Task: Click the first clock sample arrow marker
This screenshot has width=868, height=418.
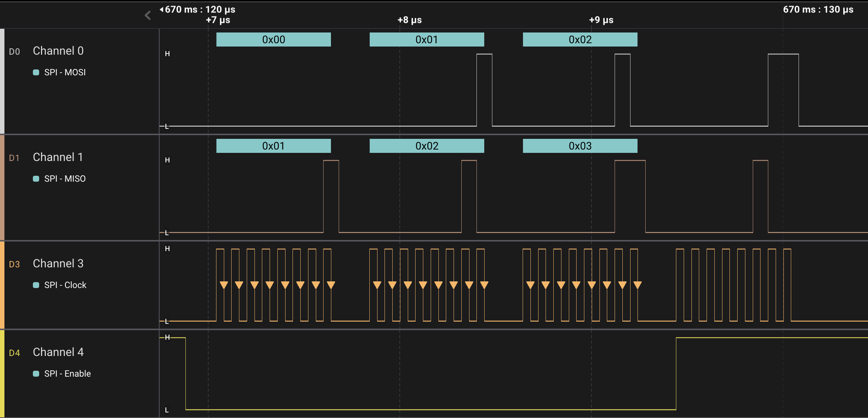Action: 224,285
